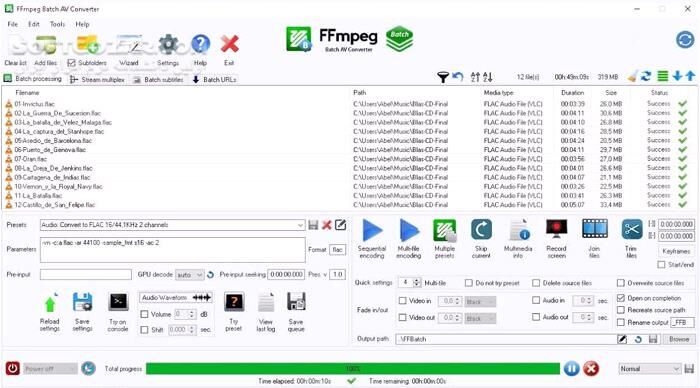700x388 pixels.
Task: Enable Audio out fade checkbox
Action: [536, 317]
